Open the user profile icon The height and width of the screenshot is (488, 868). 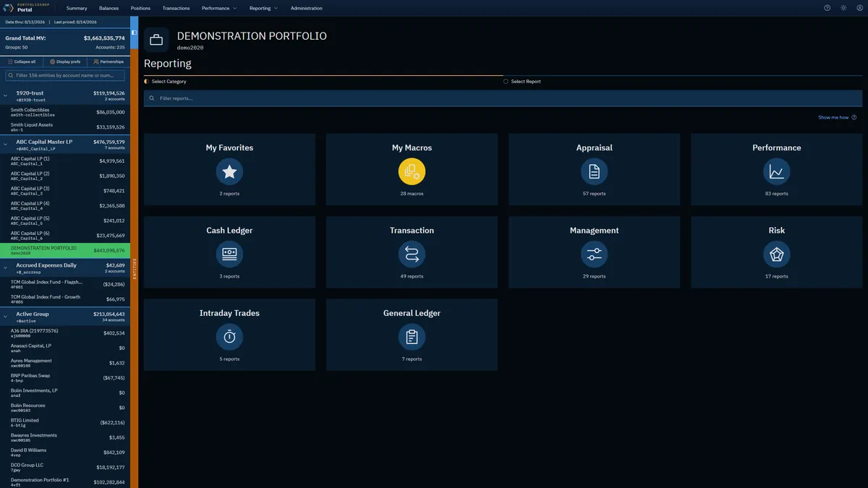point(859,8)
